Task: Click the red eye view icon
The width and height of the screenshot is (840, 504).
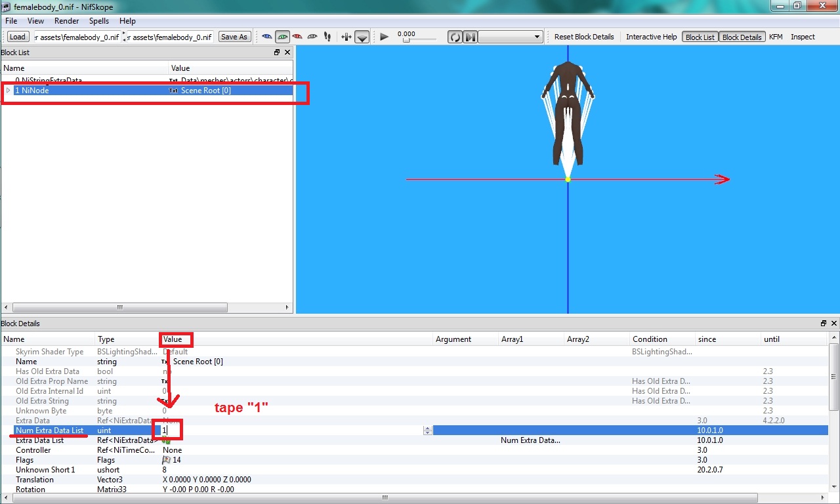Action: click(297, 37)
